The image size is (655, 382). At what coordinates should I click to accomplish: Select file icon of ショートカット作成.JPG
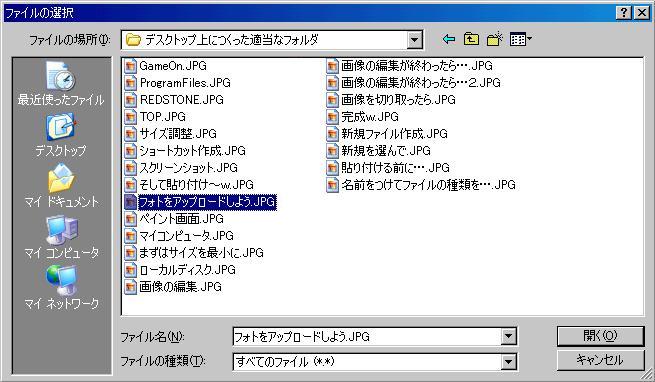pos(130,150)
